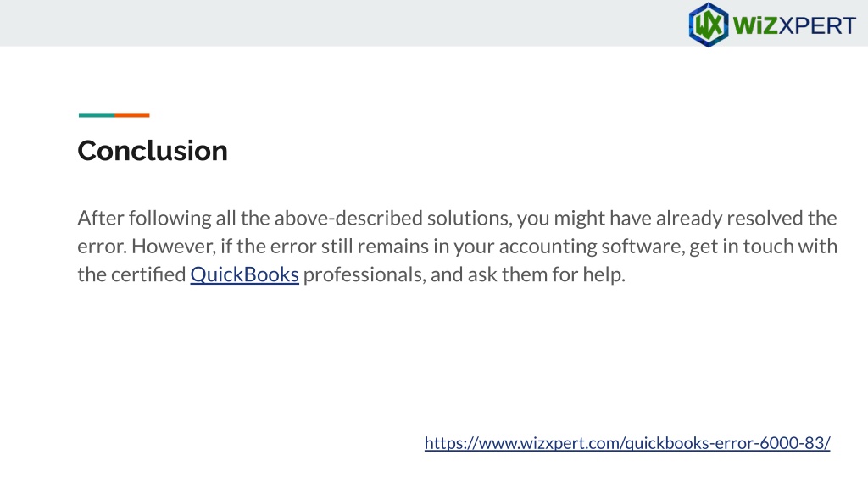868x488 pixels.
Task: Place cursor on "After" at paragraph start
Action: coord(101,218)
